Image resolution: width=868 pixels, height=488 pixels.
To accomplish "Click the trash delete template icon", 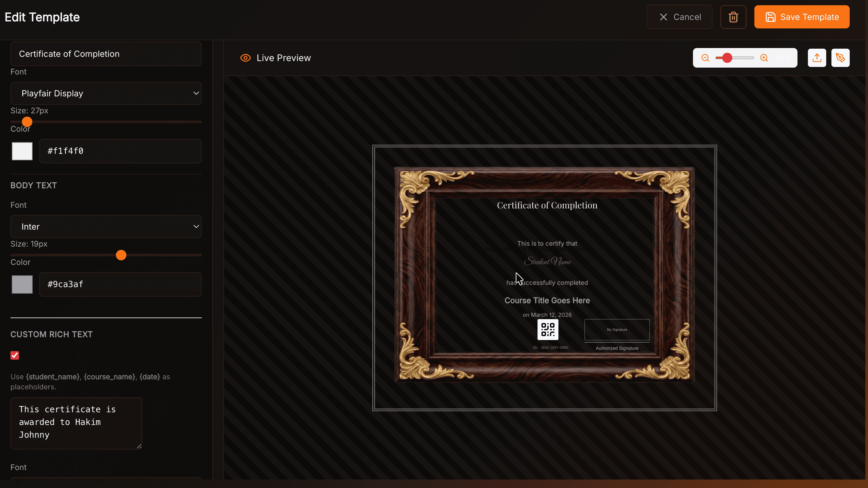I will click(x=733, y=17).
